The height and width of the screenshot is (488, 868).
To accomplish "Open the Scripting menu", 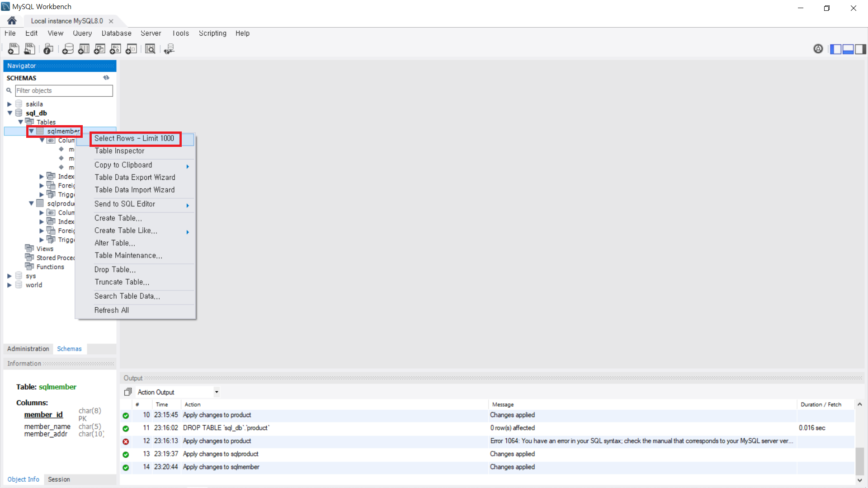I will point(212,33).
